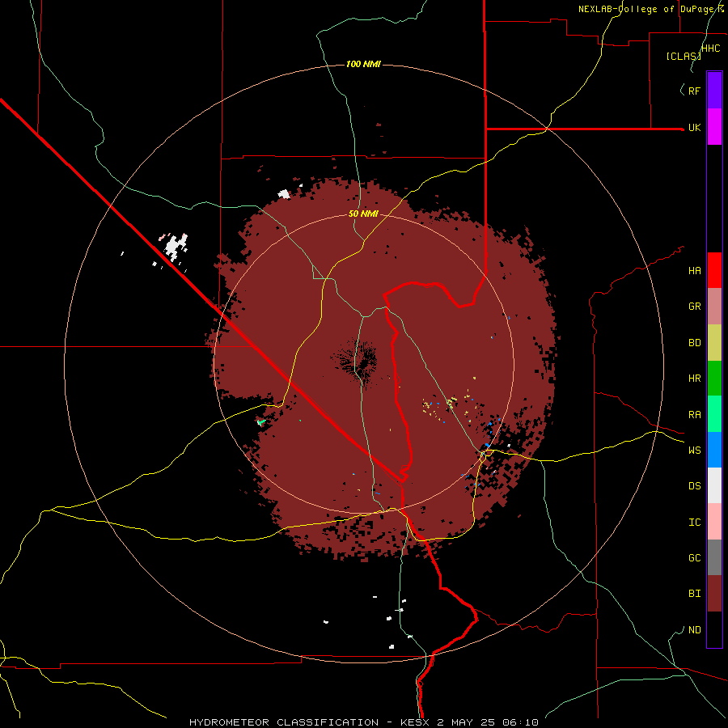The width and height of the screenshot is (728, 728).
Task: Click the BD legend label
Action: tap(694, 343)
